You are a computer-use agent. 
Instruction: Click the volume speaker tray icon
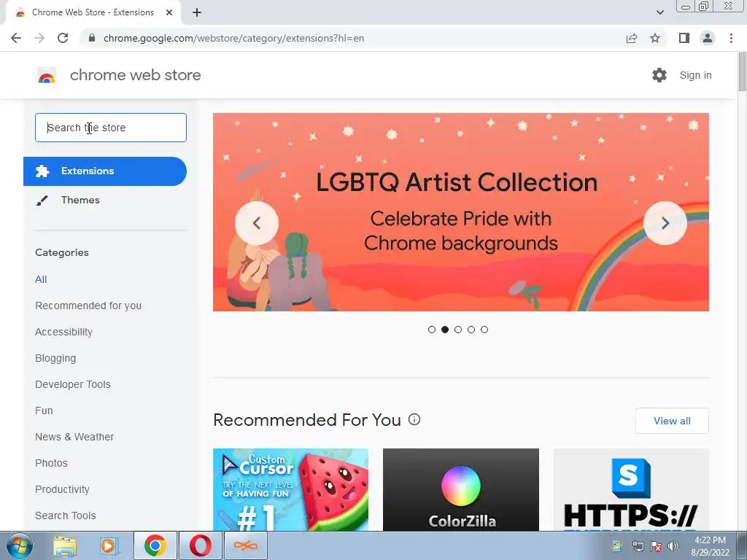pyautogui.click(x=673, y=546)
